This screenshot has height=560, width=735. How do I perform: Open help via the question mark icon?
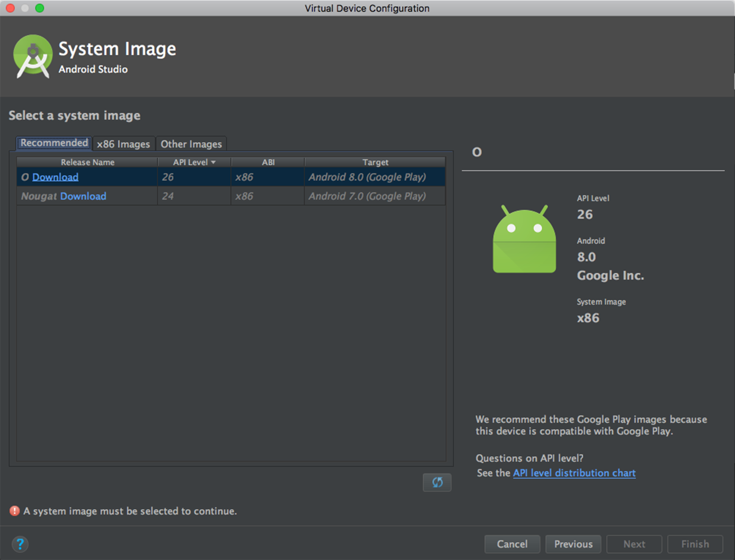point(20,544)
